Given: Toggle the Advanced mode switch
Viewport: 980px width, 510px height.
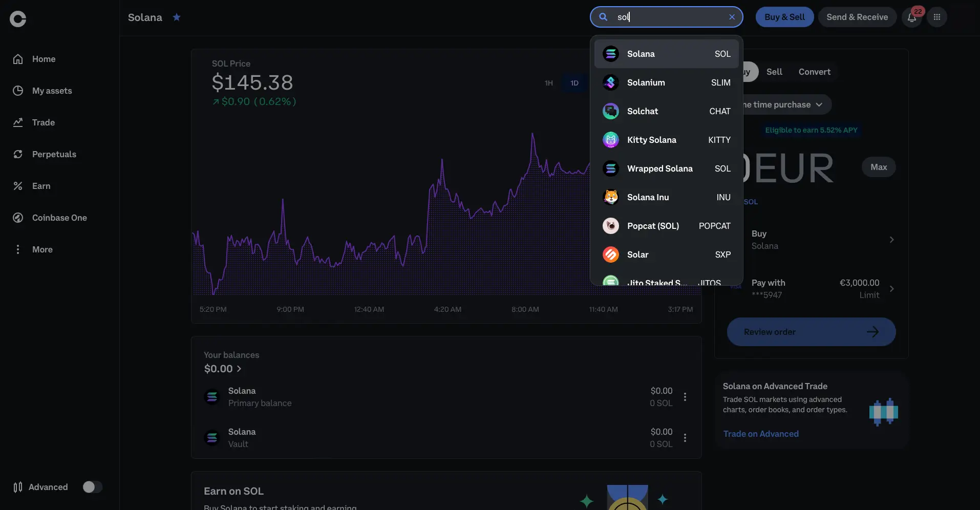Looking at the screenshot, I should point(93,487).
